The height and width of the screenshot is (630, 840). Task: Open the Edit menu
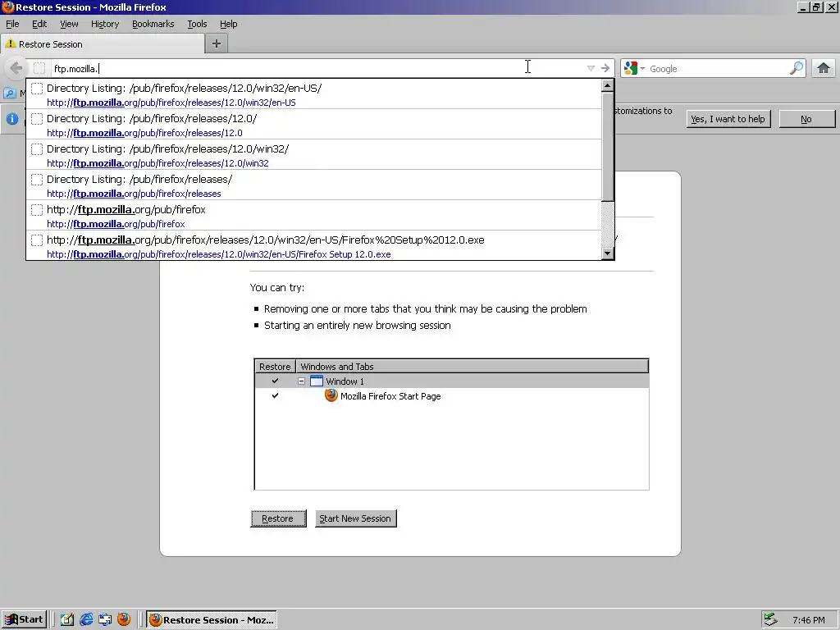point(39,24)
